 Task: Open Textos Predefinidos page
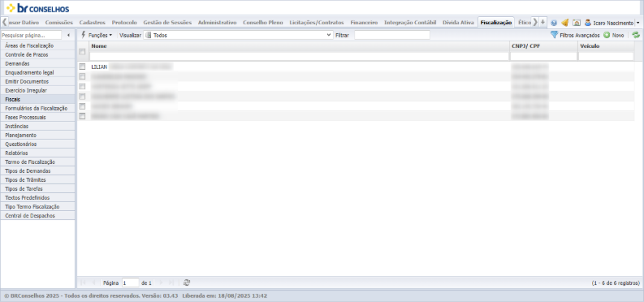tap(38, 198)
